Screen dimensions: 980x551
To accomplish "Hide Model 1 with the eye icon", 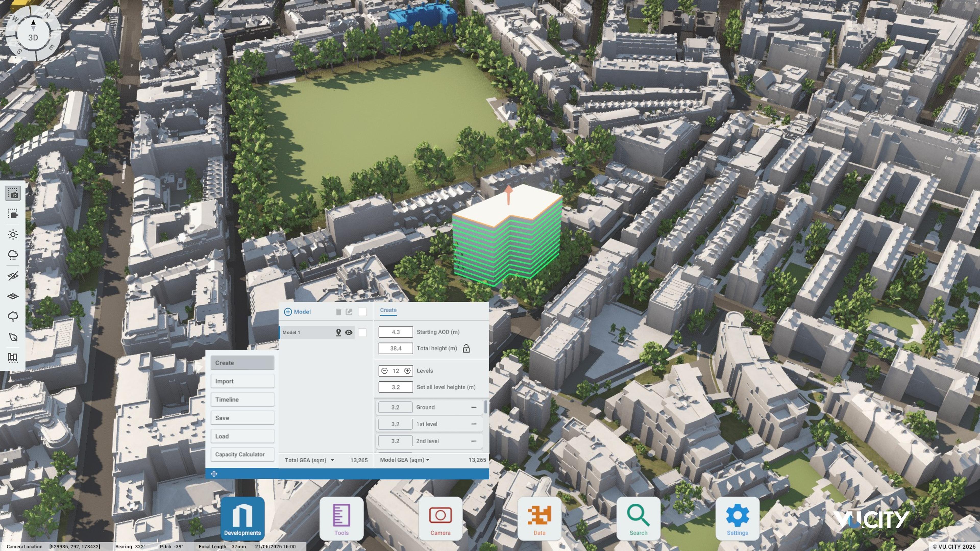I will pos(348,332).
